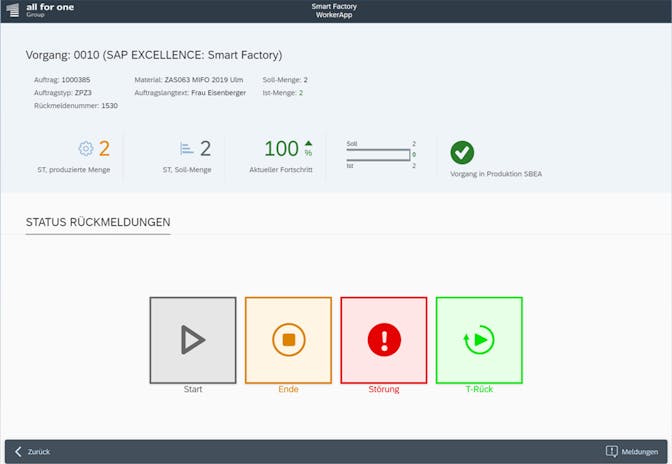Screen dimensions: 672x464
Task: Click Auftragslangtext: Frau Eisenberger
Action: point(190,93)
